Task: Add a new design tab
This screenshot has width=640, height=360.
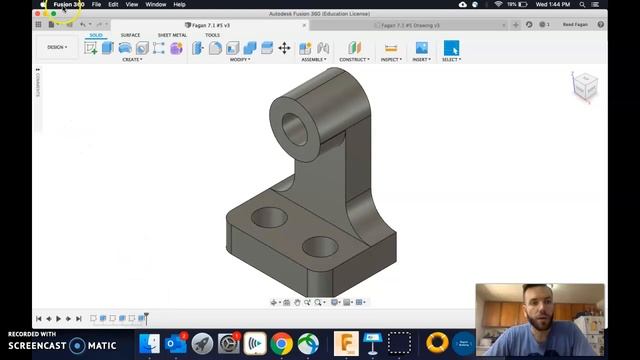Action: point(516,24)
